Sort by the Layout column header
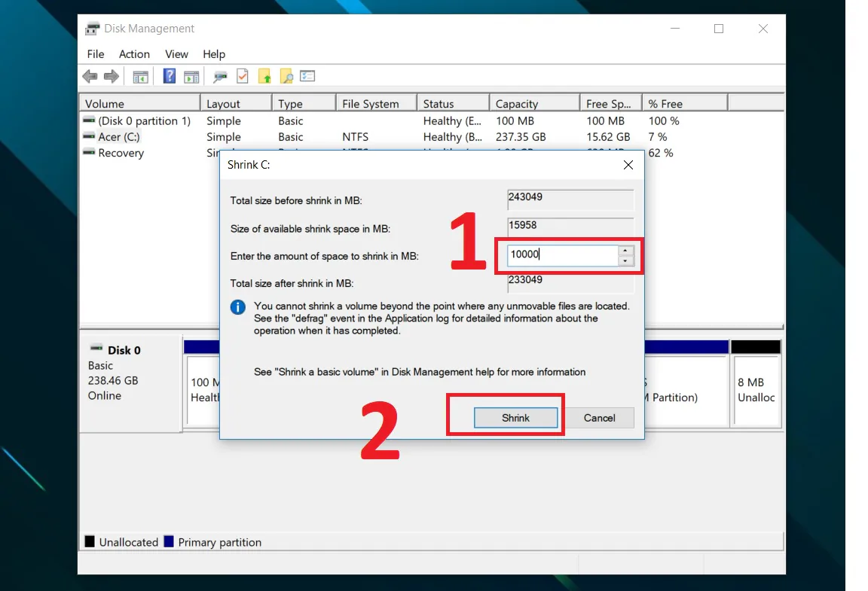The image size is (868, 591). tap(236, 103)
